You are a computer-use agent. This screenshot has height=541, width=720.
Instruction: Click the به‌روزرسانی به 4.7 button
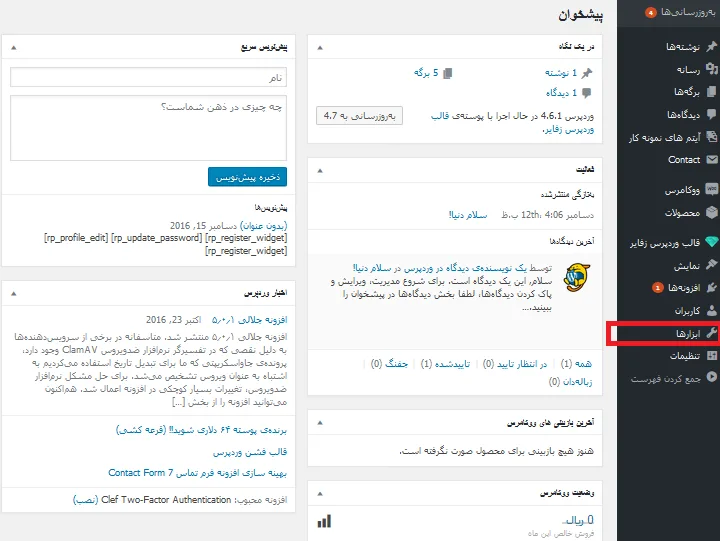coord(359,116)
